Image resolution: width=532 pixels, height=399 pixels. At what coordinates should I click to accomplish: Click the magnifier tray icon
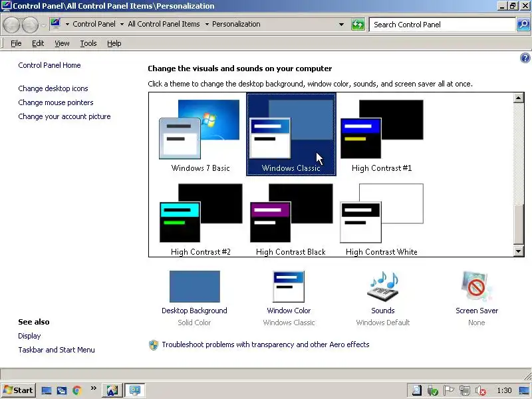point(417,390)
